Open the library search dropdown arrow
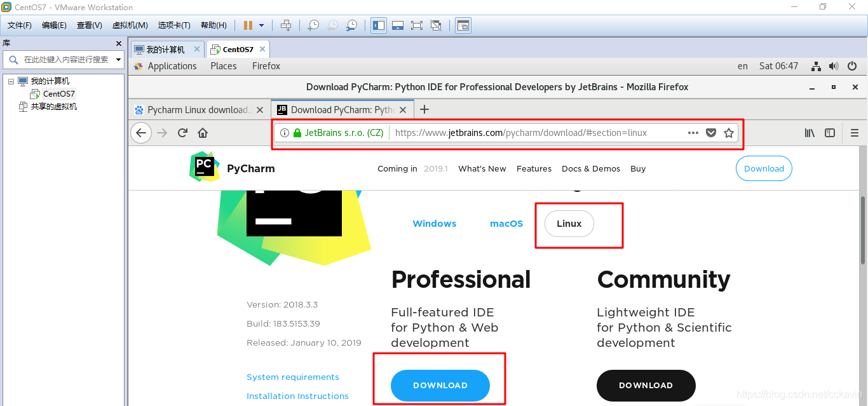The image size is (868, 406). coord(118,60)
